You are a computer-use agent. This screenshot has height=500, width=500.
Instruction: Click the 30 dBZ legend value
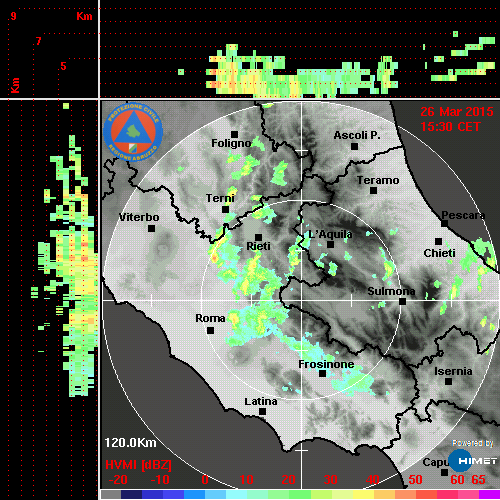(x=330, y=480)
